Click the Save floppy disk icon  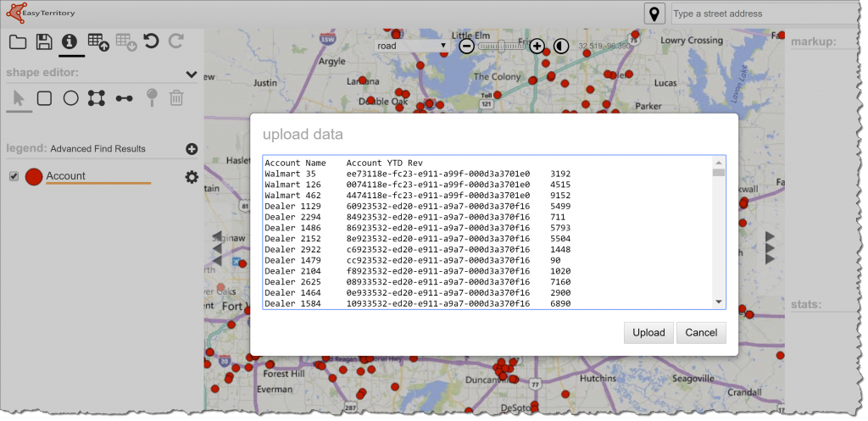[44, 42]
